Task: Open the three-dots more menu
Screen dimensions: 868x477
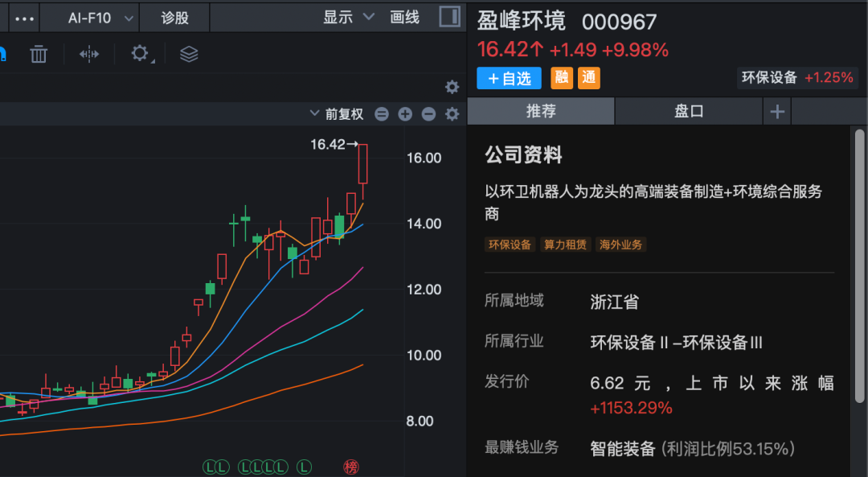Action: 24,19
